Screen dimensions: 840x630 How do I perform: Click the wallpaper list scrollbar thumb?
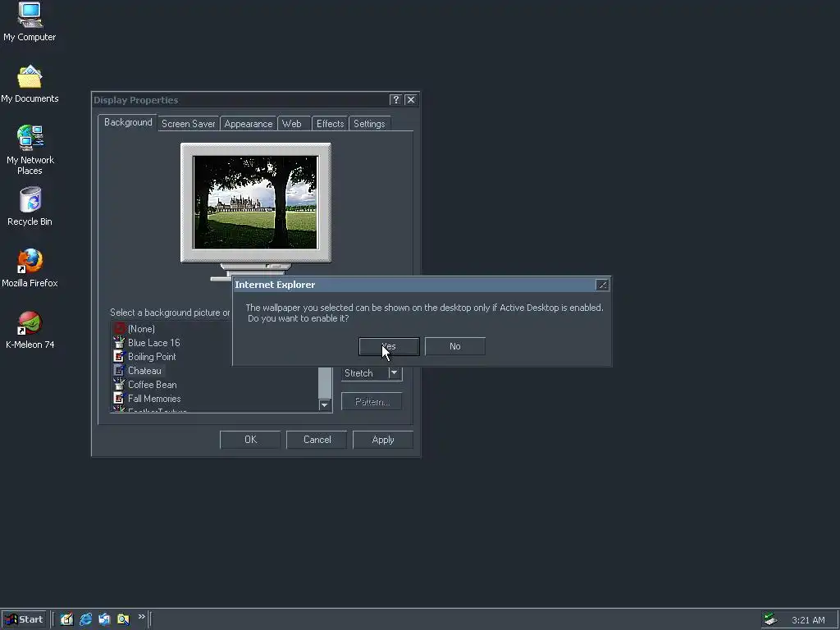pos(325,382)
